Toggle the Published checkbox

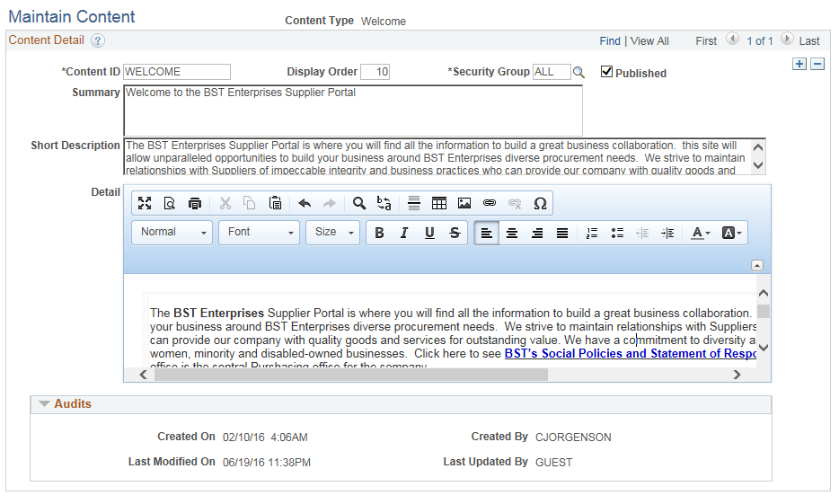pos(606,72)
